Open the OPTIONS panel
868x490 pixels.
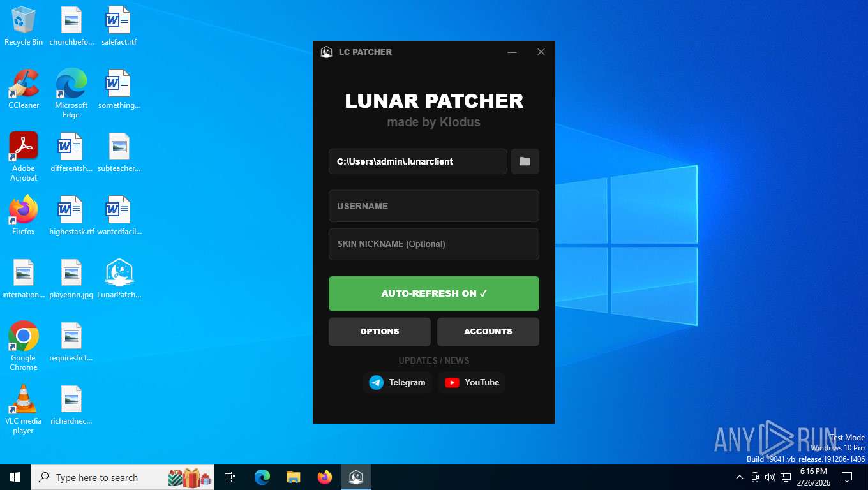[x=380, y=332]
